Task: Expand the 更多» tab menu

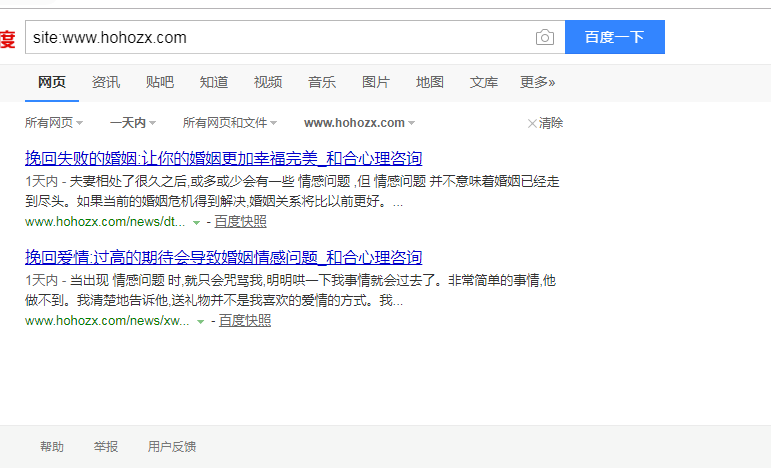Action: [538, 82]
